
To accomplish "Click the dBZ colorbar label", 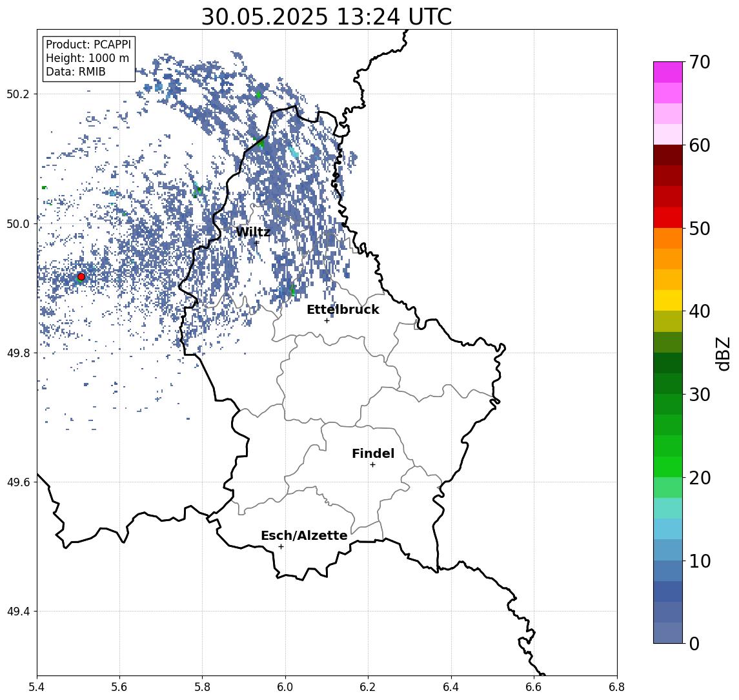I will click(724, 354).
